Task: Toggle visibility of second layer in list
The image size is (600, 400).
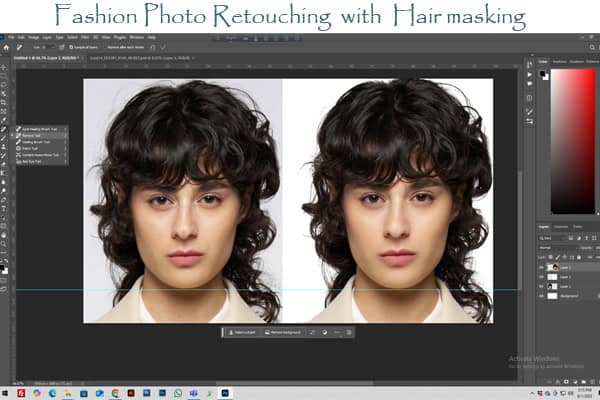Action: [x=541, y=277]
